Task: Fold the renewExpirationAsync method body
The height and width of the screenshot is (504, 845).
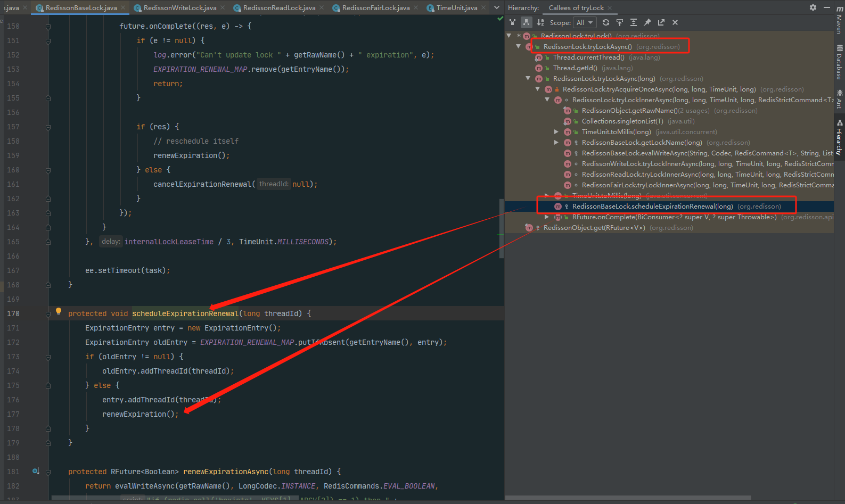Action: point(48,472)
